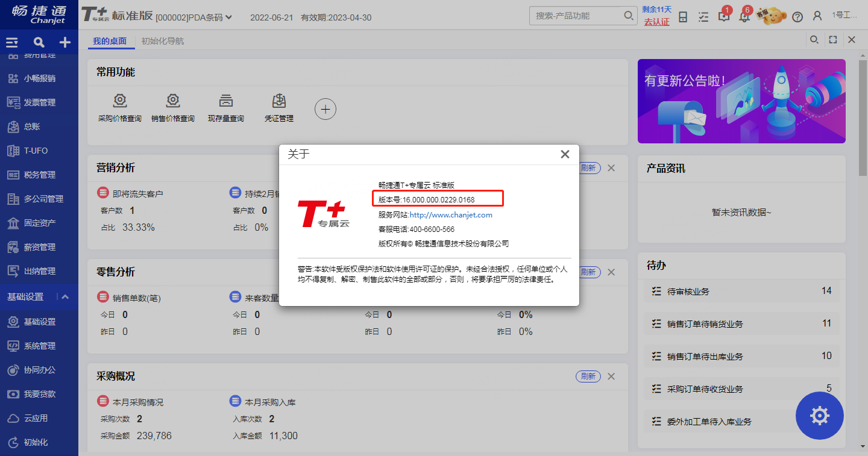Close the 采购概况 panel with its X
Viewport: 868px width, 456px height.
[611, 376]
